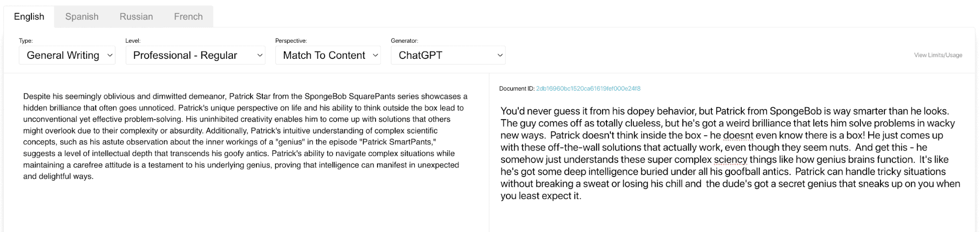Click the underlined word "sciency" in output
Image resolution: width=980 pixels, height=232 pixels.
[x=730, y=159]
